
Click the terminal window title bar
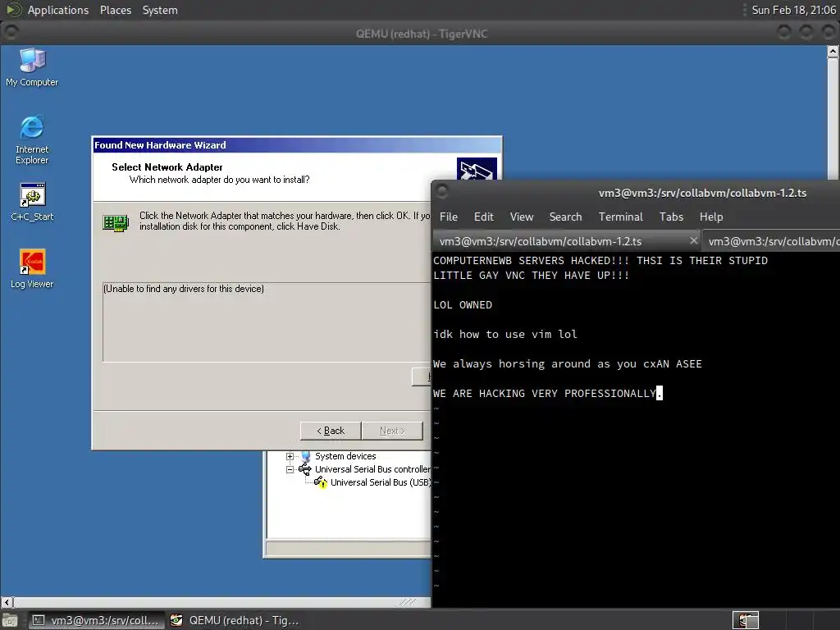(637, 193)
